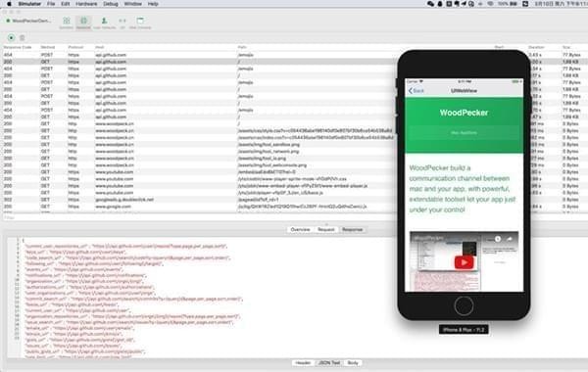Open the User Defaults tool
This screenshot has height=372, width=588.
coord(104,23)
